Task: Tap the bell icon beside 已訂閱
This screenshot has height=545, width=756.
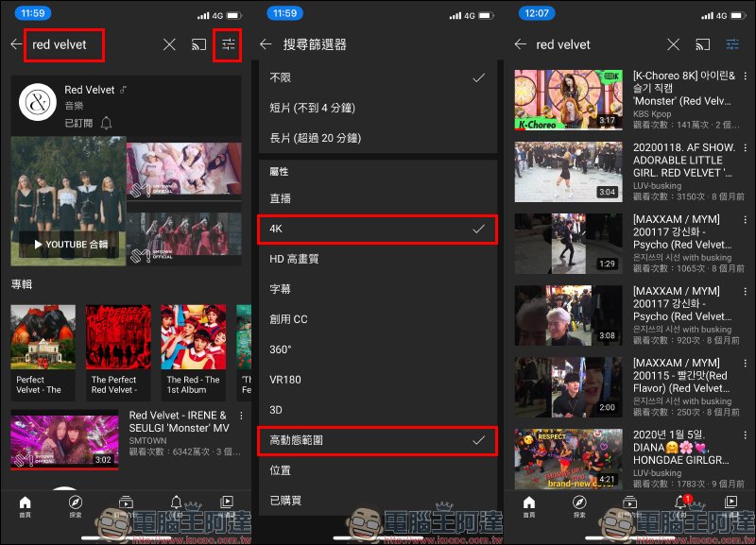Action: 106,123
